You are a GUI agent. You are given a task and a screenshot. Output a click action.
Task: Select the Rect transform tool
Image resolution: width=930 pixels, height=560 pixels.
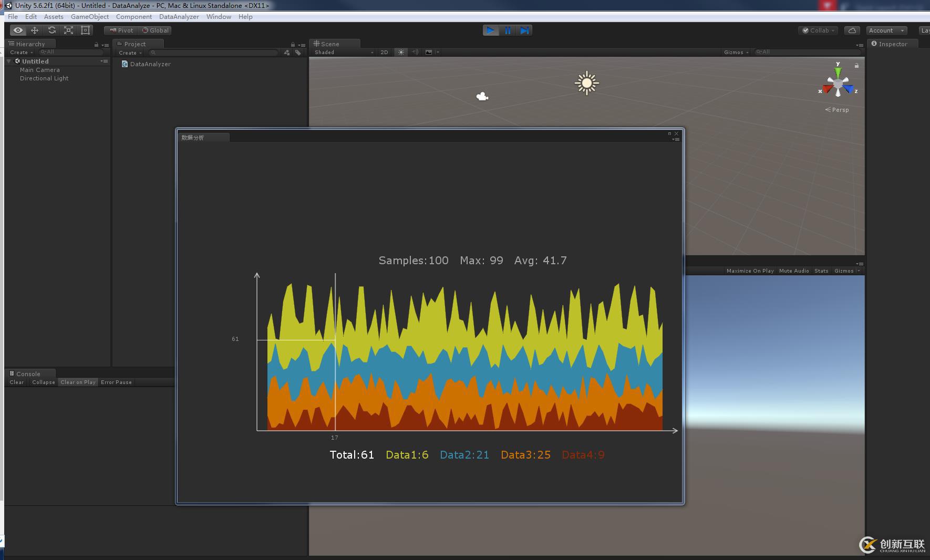click(x=85, y=30)
